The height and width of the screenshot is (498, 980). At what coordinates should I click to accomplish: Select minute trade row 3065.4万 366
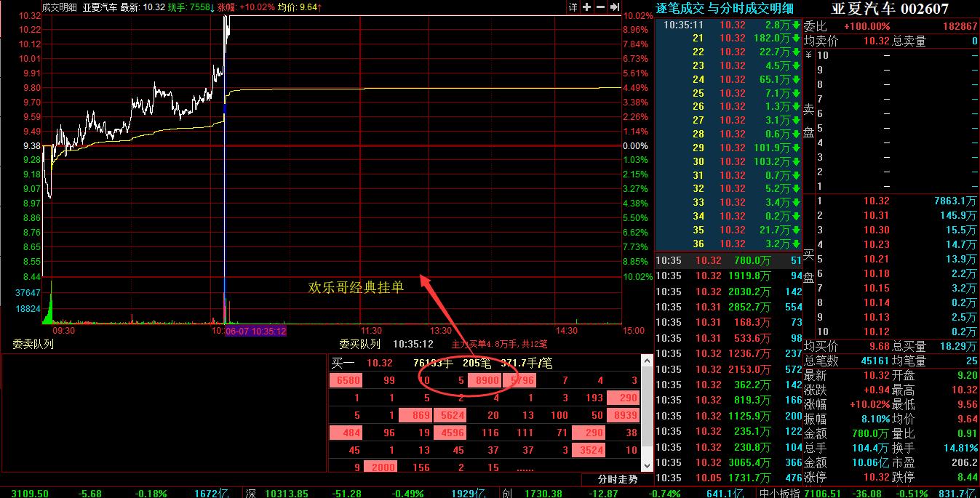tap(728, 462)
